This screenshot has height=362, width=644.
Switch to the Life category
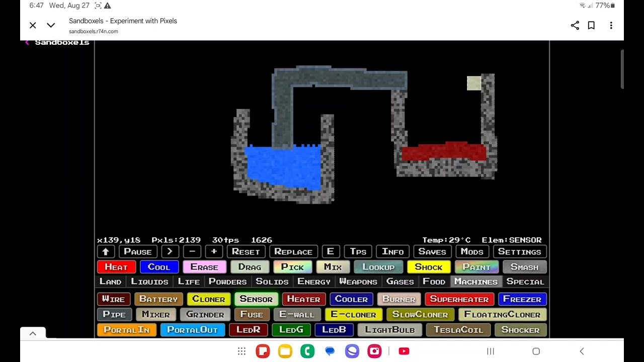click(x=189, y=282)
